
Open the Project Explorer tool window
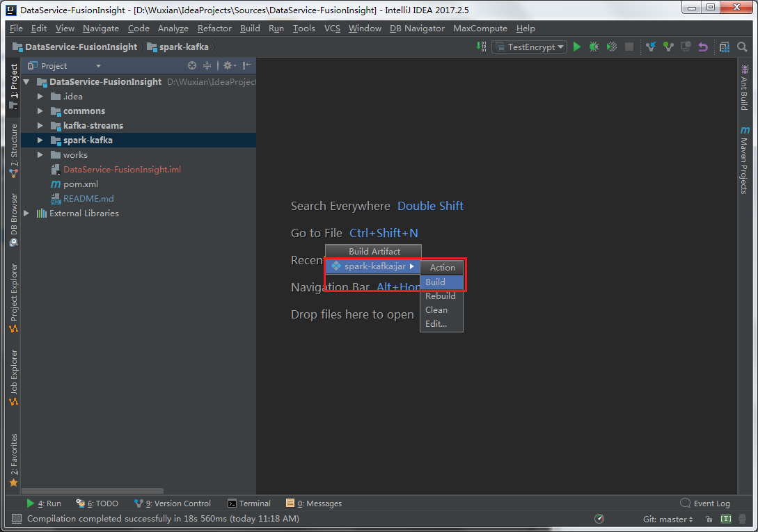pyautogui.click(x=13, y=298)
